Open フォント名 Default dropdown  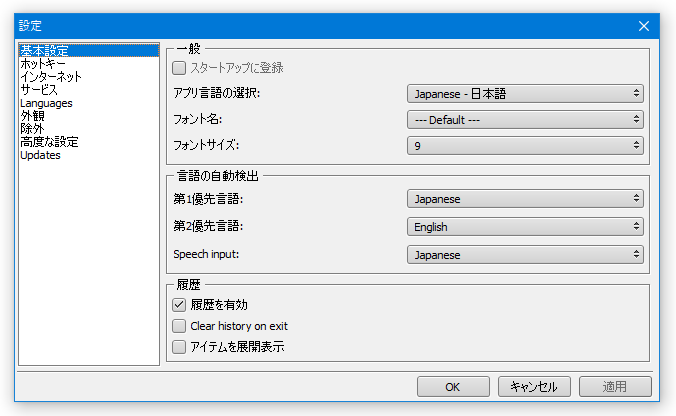click(525, 119)
